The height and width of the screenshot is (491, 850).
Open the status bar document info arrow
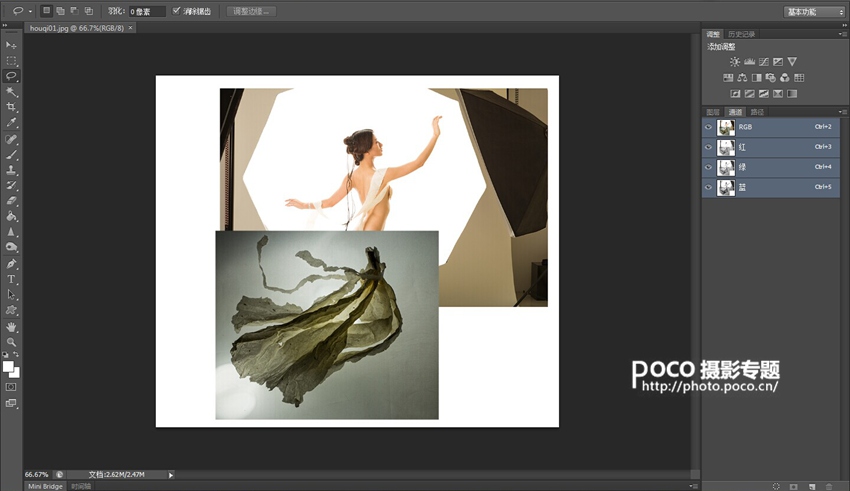171,475
